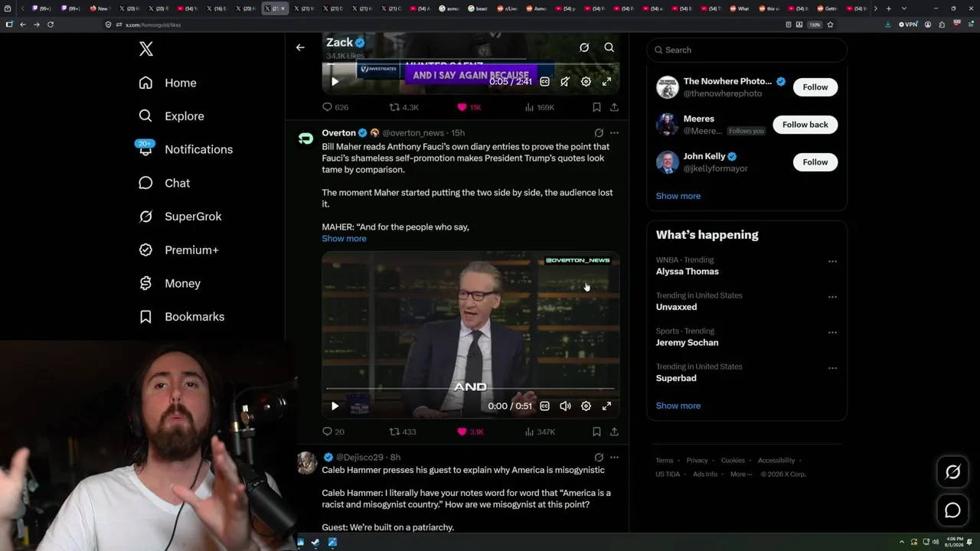Reply to the post with 626 comments
Viewport: 980px width, 551px height.
(335, 107)
